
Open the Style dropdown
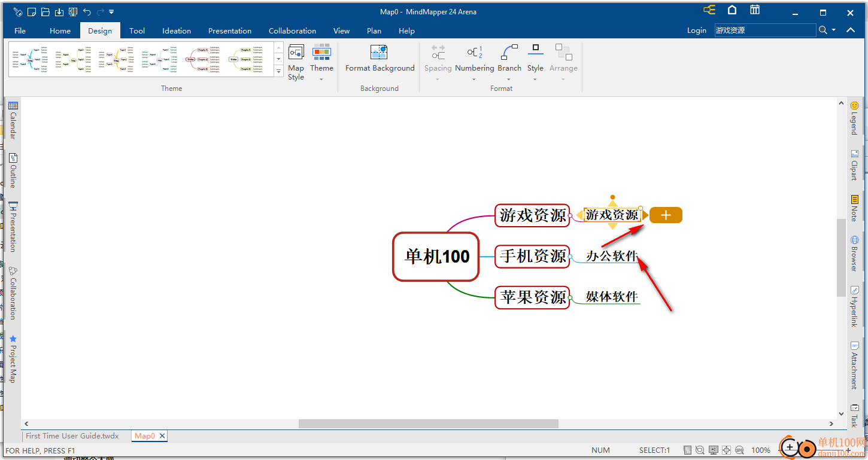[535, 62]
